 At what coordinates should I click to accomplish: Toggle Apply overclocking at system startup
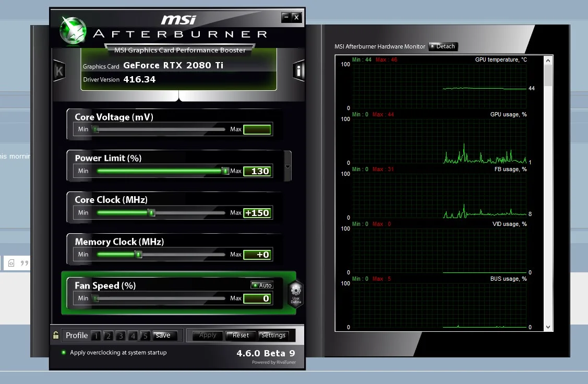63,353
